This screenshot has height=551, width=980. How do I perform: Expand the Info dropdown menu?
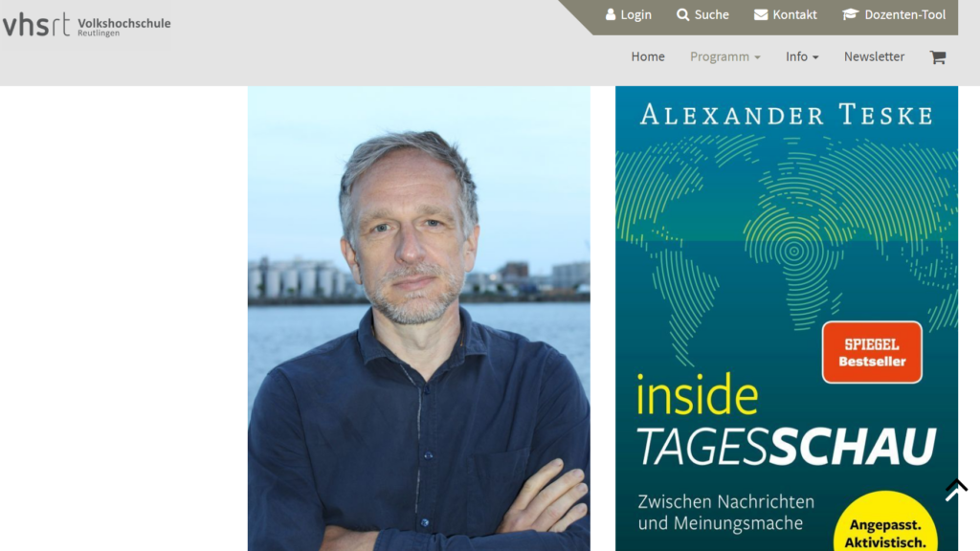point(802,56)
